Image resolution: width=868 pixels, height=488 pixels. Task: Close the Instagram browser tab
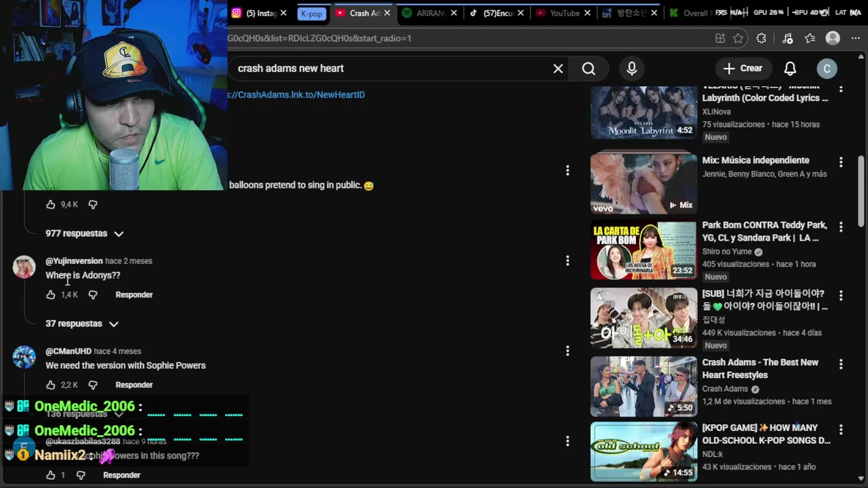click(x=283, y=13)
